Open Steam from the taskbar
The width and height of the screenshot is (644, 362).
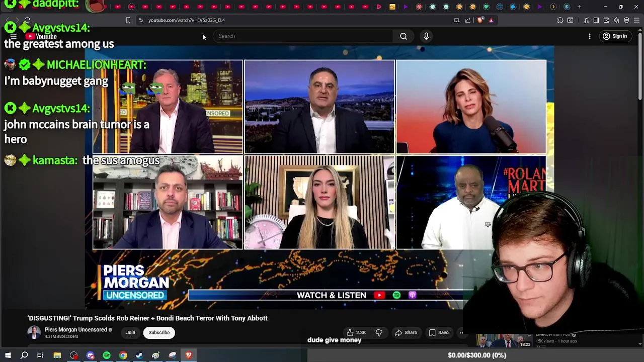pyautogui.click(x=139, y=355)
